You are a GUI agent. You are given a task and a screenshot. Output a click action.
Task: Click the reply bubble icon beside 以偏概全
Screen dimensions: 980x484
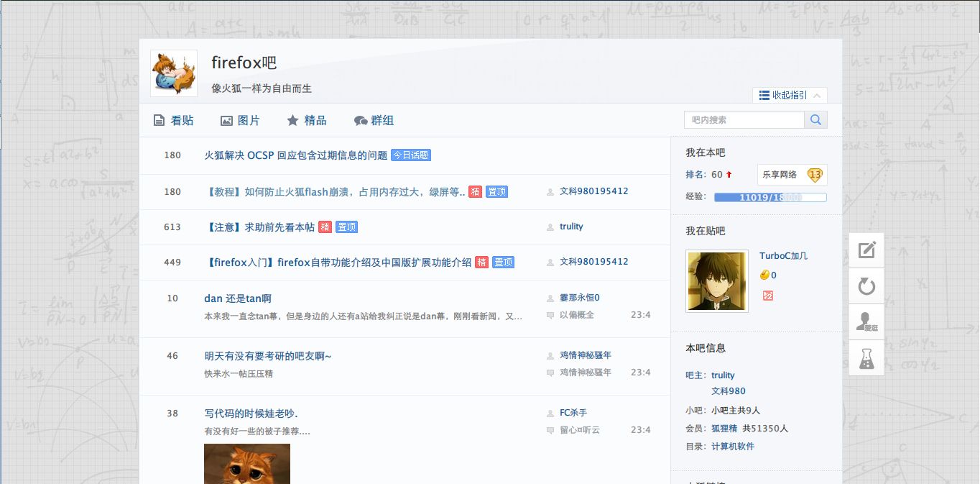tap(550, 316)
